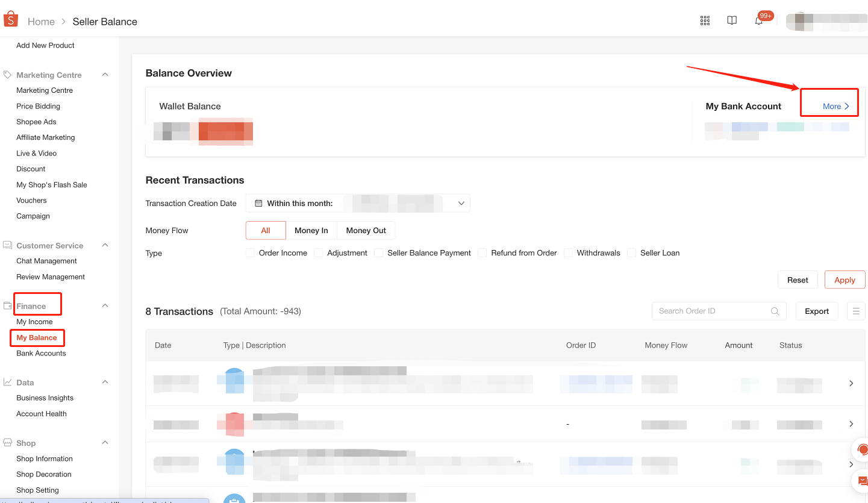Collapse the Marketing Centre sidebar section
The height and width of the screenshot is (503, 868).
[x=105, y=75]
